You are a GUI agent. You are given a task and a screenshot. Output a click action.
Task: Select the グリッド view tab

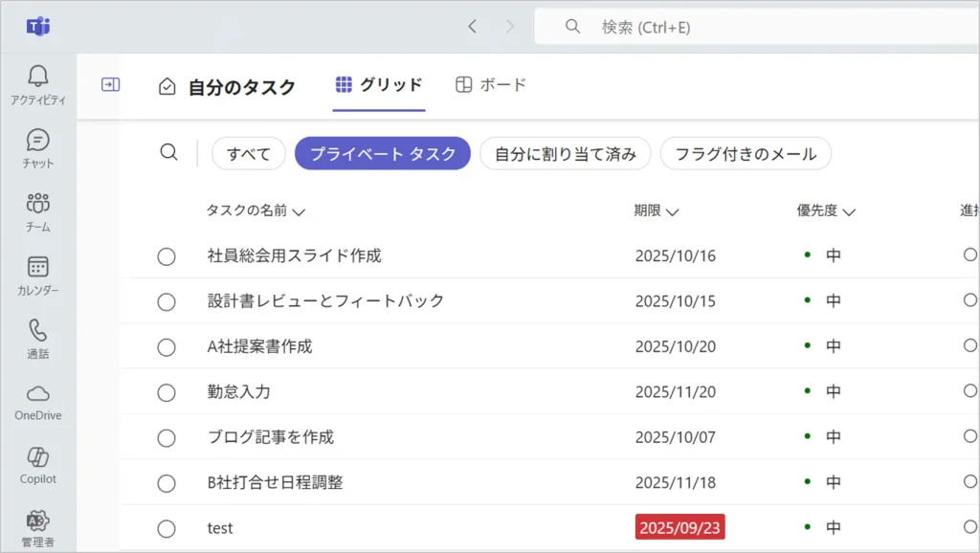379,85
